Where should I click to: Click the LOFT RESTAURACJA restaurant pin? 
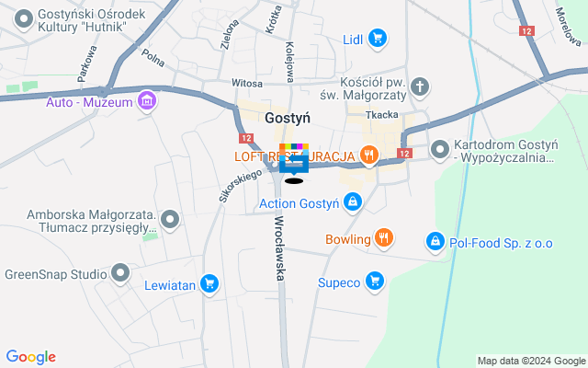click(369, 155)
